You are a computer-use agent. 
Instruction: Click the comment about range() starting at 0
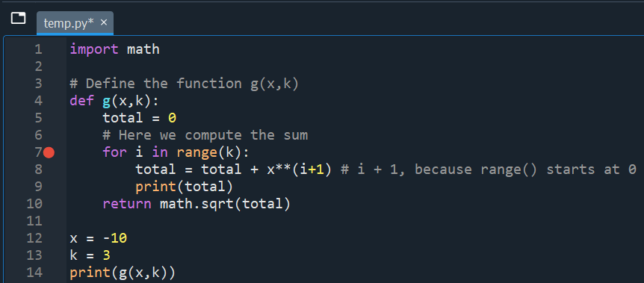[489, 170]
